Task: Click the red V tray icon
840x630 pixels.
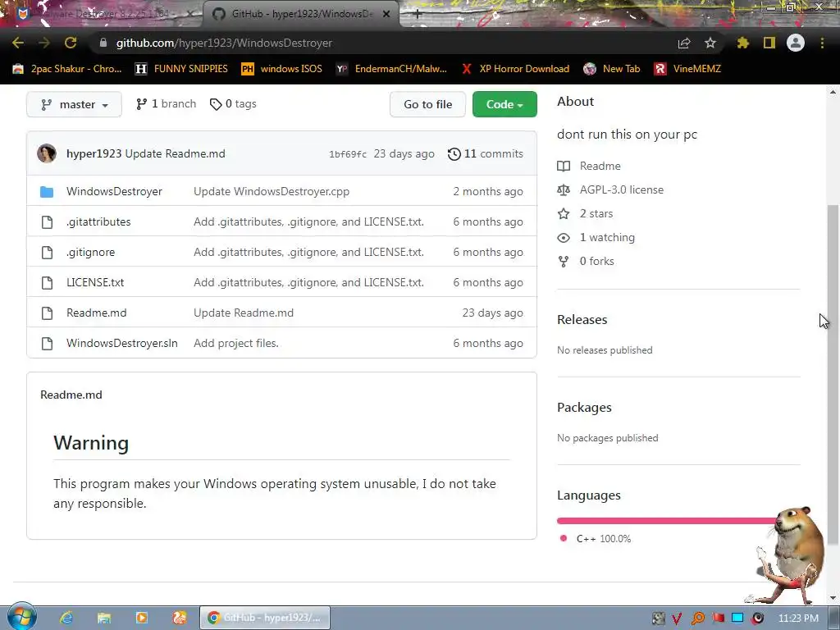Action: click(677, 619)
